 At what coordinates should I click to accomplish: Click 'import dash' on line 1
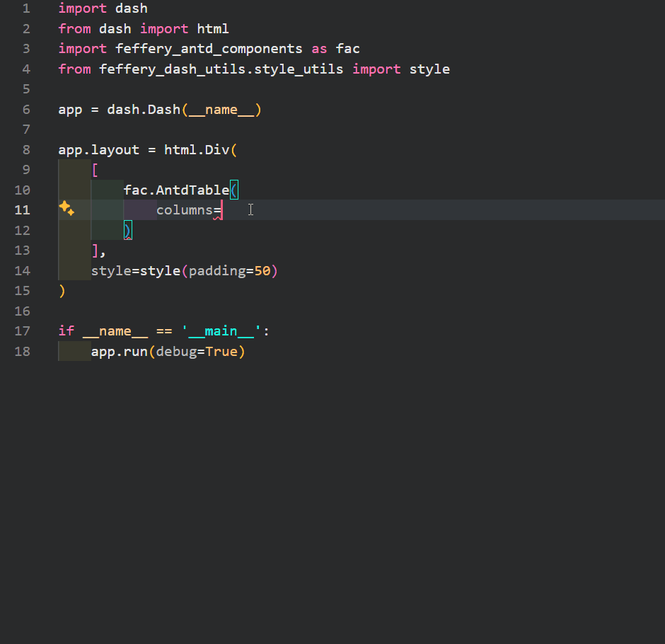click(103, 8)
